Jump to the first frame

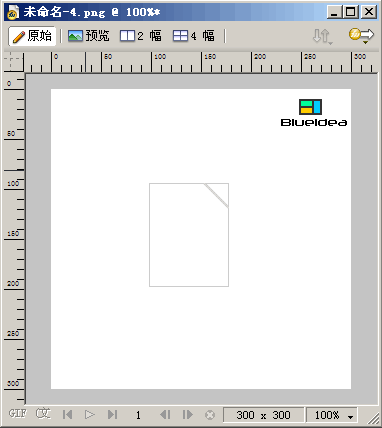[67, 415]
